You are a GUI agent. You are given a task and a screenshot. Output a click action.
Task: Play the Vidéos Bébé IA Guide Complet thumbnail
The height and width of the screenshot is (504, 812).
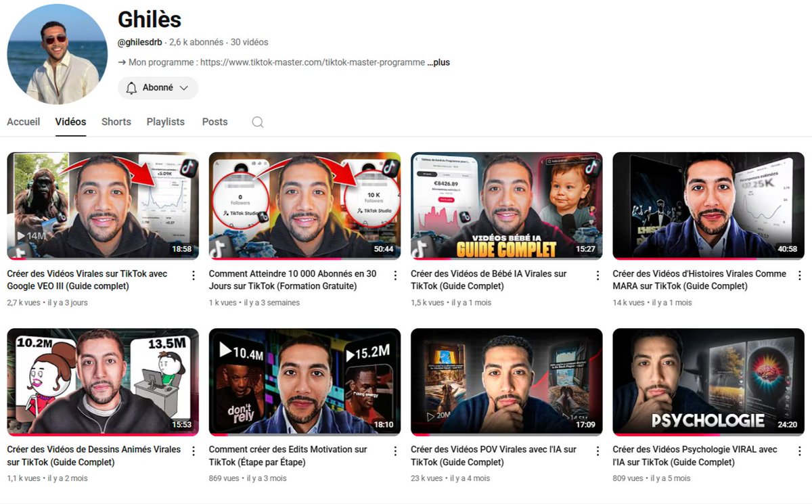[x=507, y=206]
